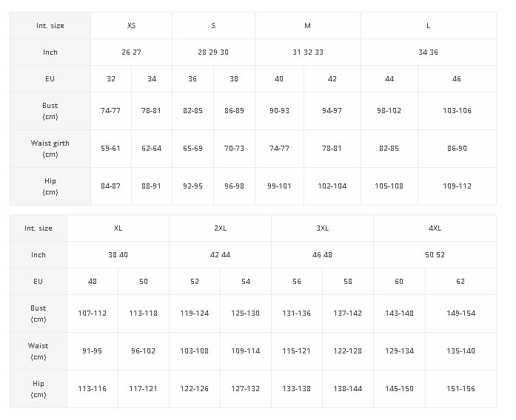
Task: Click the hip value 151-156
Action: click(460, 389)
